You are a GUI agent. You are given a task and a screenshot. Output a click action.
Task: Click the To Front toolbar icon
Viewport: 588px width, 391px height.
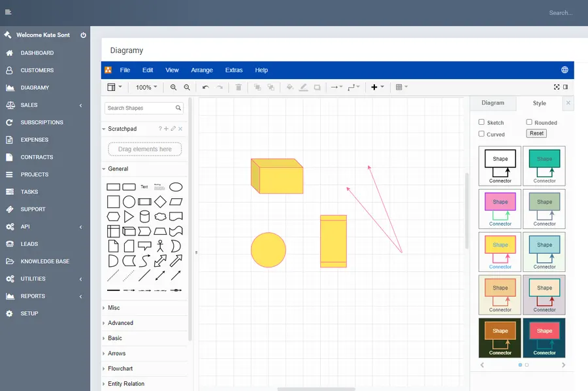coord(257,88)
